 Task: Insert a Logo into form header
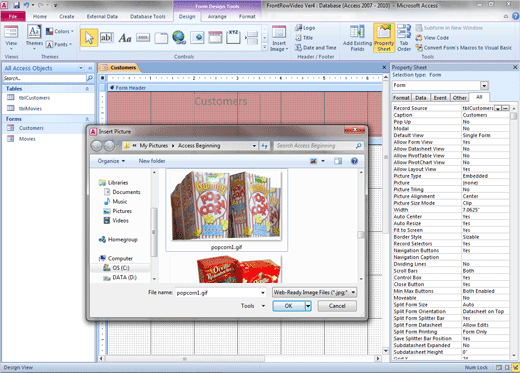tap(305, 28)
